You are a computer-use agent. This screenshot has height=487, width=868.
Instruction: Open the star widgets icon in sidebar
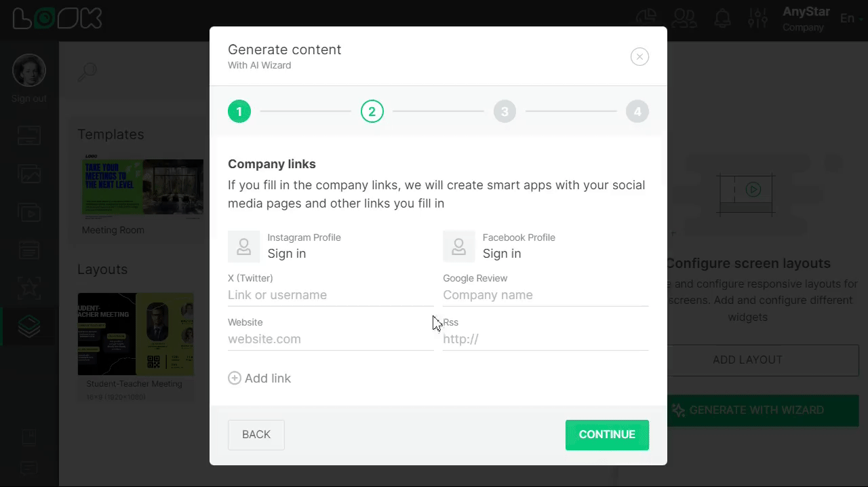coord(28,288)
